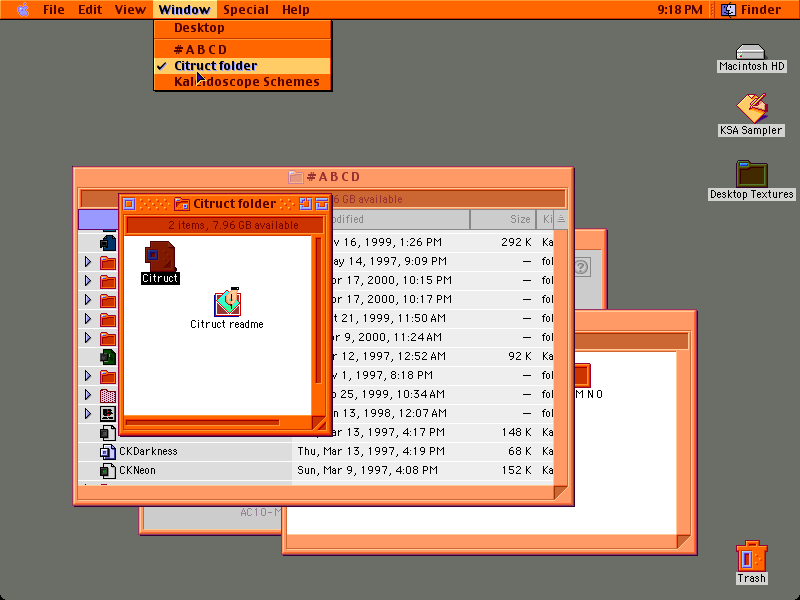Click the Citruct folder window's zoom box

[x=306, y=204]
